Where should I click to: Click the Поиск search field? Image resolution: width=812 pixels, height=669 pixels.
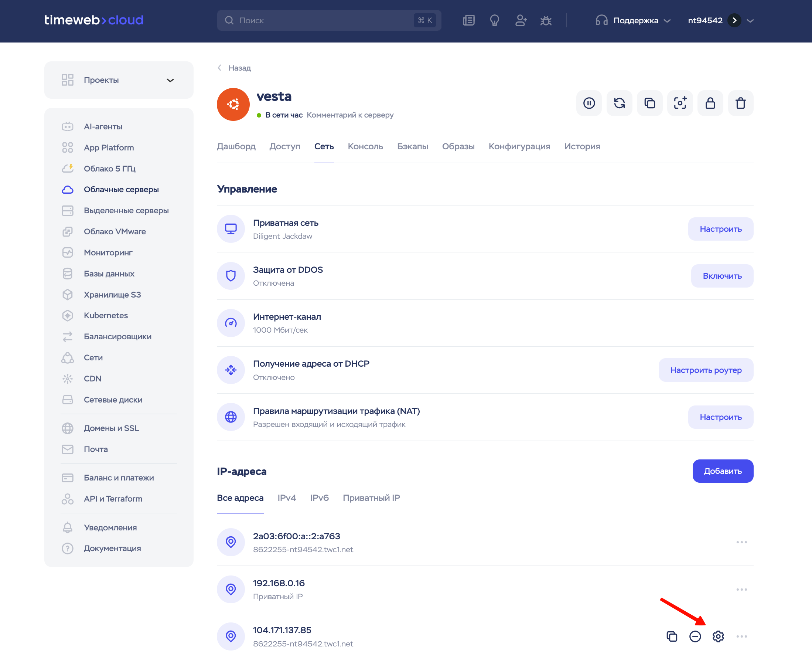click(329, 20)
